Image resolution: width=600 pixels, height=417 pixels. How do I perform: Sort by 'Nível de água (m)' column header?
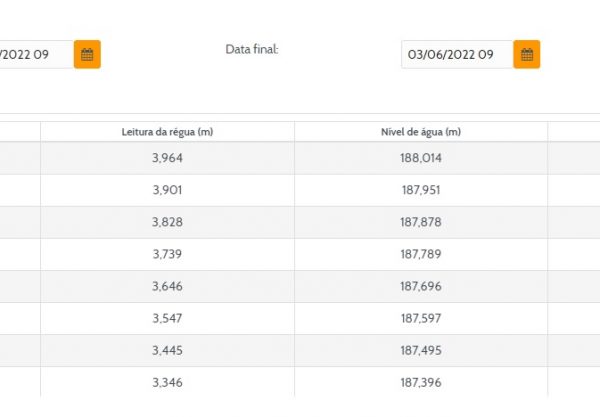point(420,132)
